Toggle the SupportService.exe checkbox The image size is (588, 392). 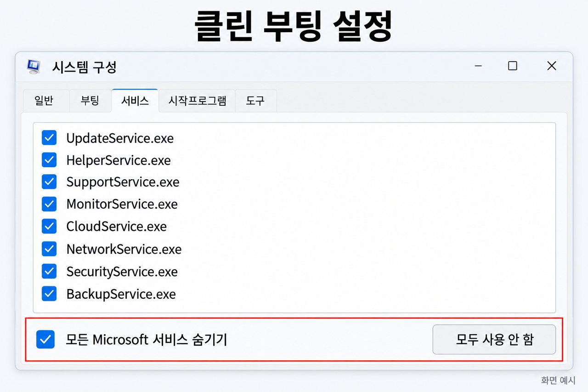coord(49,182)
